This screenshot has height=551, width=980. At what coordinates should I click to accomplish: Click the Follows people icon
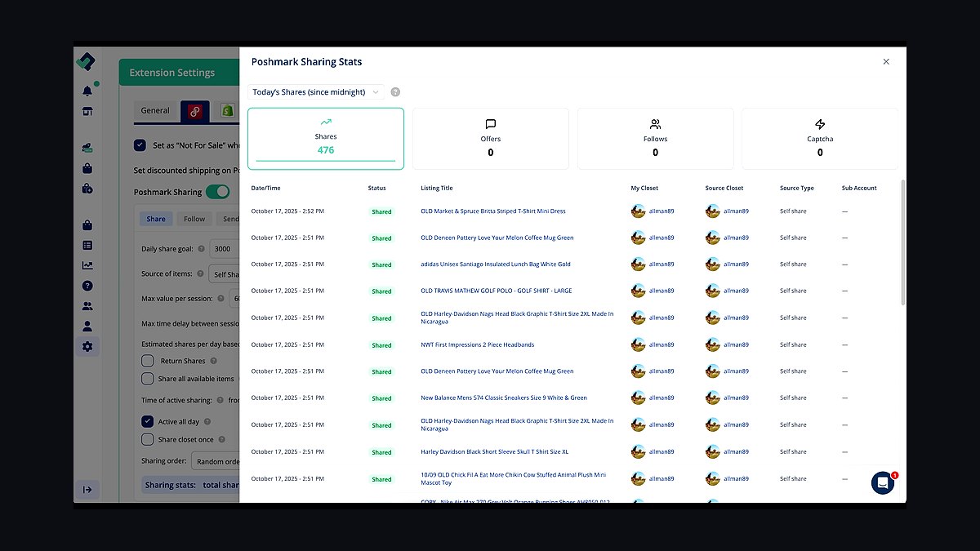pos(655,124)
